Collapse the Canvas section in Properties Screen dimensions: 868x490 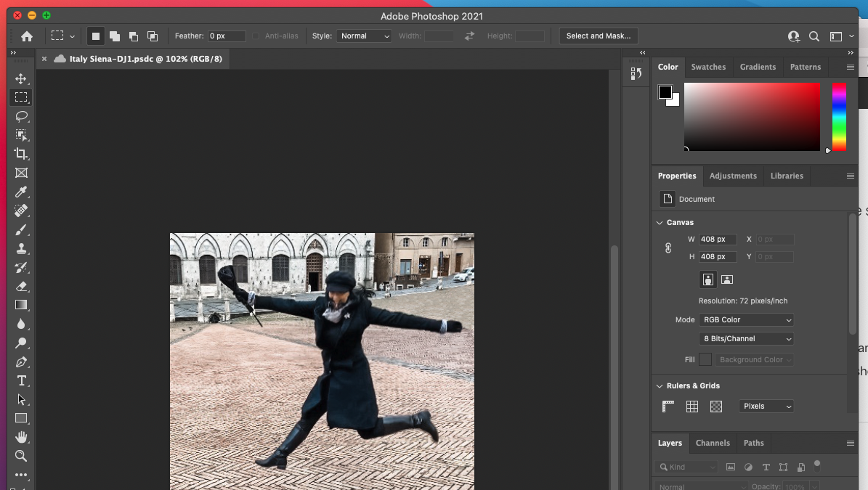[x=660, y=222]
